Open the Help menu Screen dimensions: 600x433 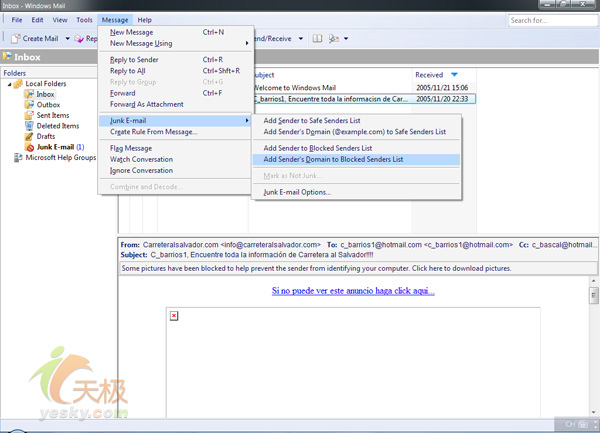point(145,20)
